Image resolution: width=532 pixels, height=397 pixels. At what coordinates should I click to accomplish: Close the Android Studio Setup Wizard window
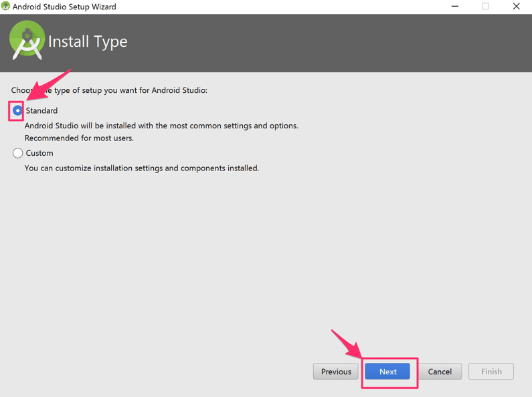click(x=516, y=7)
